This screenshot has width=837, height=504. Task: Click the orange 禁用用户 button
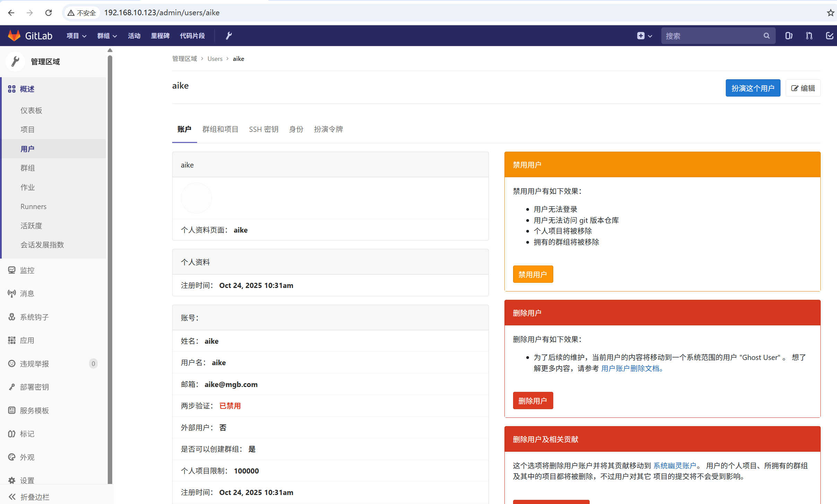click(x=532, y=274)
